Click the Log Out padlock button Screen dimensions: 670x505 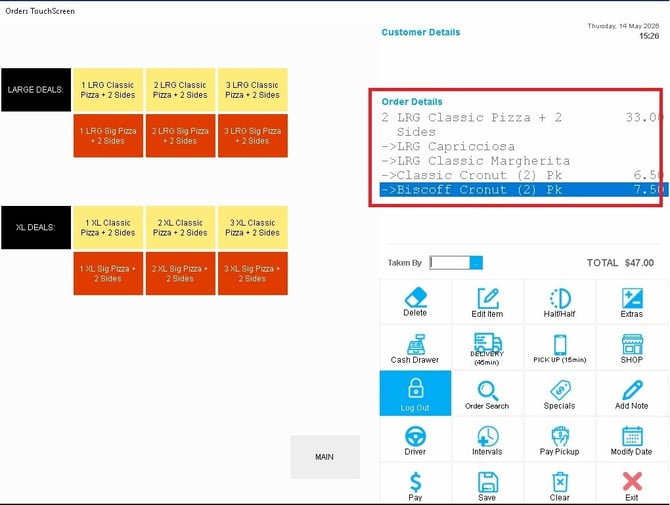[415, 393]
